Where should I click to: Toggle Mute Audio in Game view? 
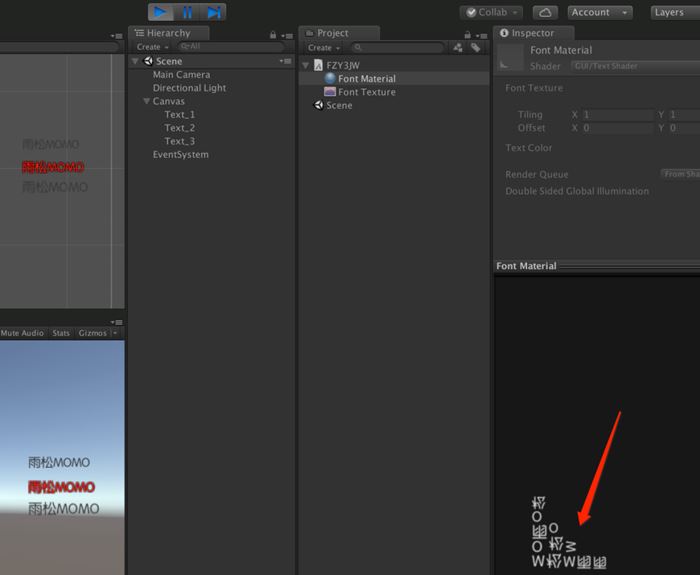(22, 333)
